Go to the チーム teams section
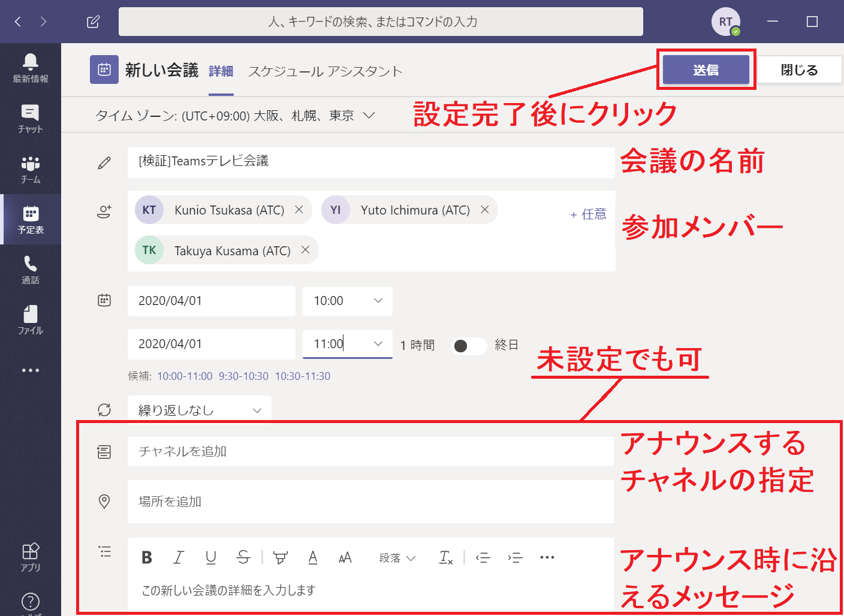The height and width of the screenshot is (616, 844). 31,169
